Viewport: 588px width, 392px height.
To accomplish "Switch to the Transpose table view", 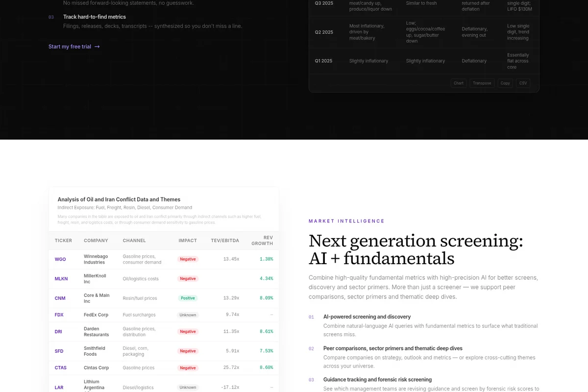I will click(482, 83).
